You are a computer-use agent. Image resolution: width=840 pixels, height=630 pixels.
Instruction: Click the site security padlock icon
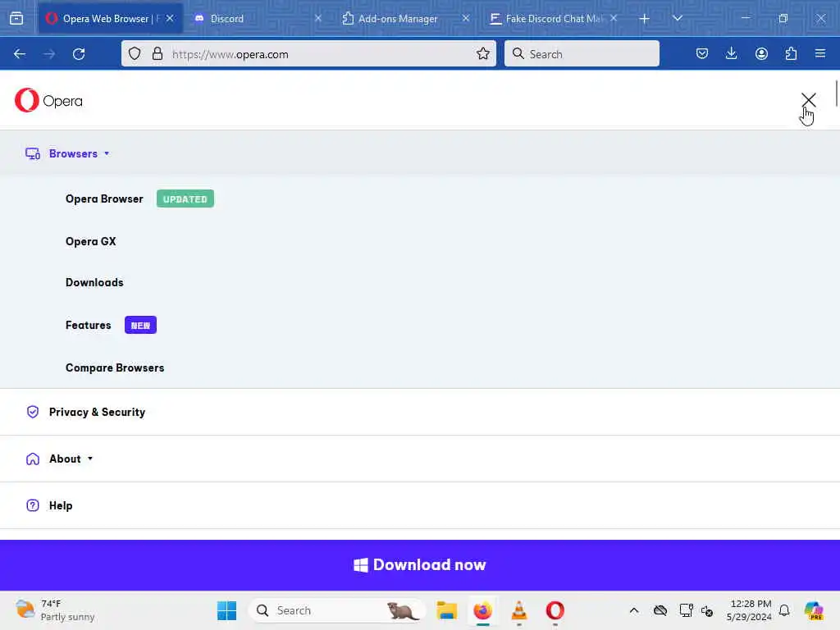pyautogui.click(x=157, y=53)
